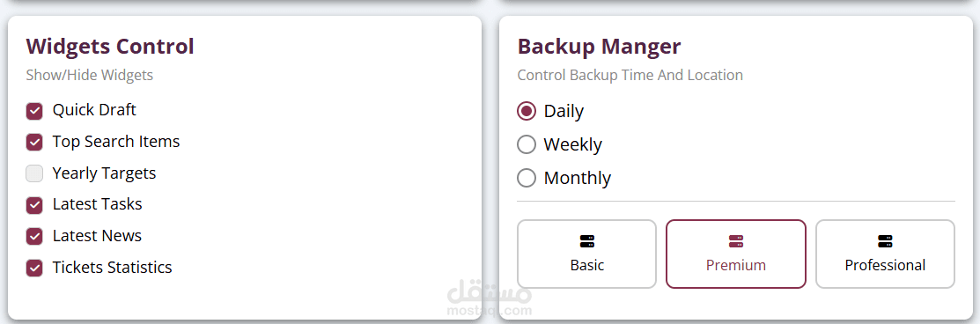The height and width of the screenshot is (324, 980).
Task: Click the Backup Manger heading
Action: [x=600, y=47]
